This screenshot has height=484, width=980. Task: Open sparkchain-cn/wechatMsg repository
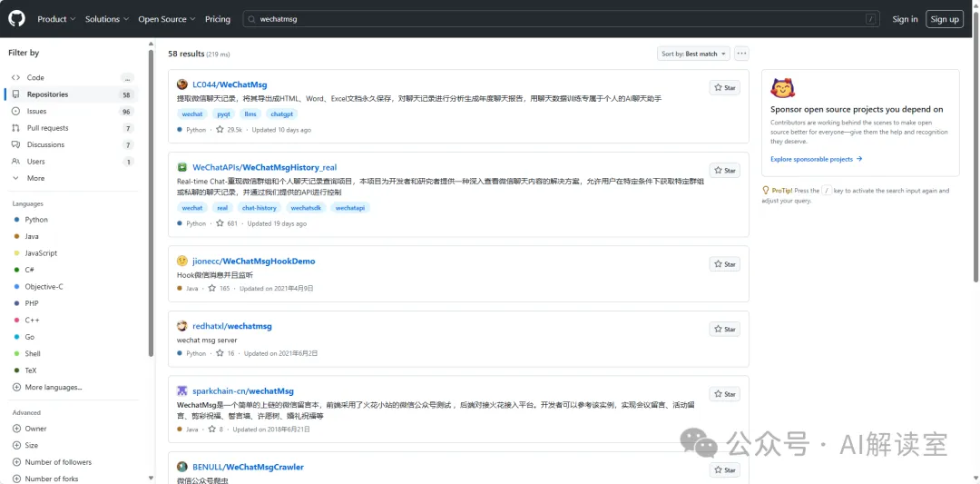[243, 390]
